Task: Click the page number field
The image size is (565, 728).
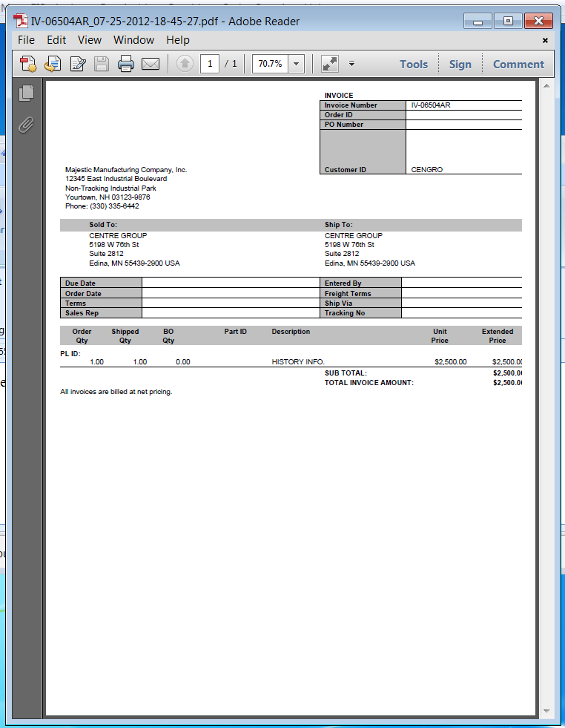Action: (x=210, y=64)
